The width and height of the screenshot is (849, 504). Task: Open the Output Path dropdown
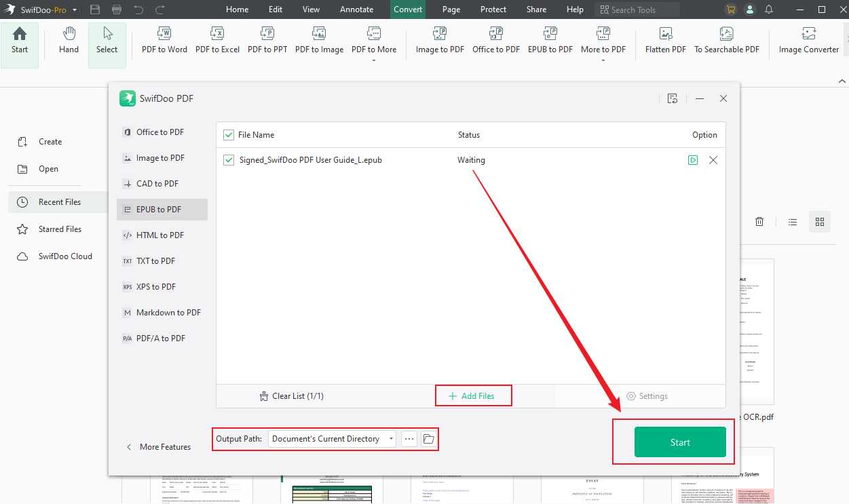click(333, 439)
